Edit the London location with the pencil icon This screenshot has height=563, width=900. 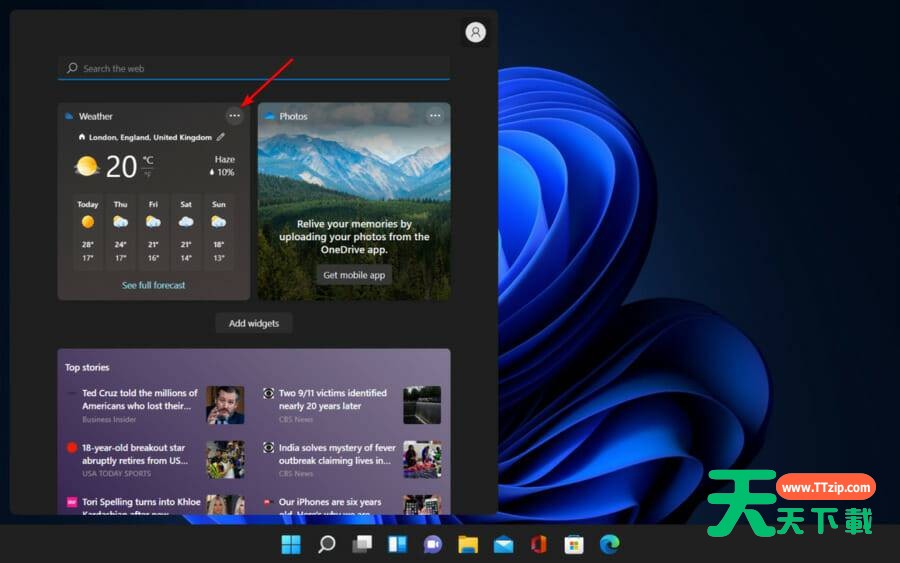[221, 137]
